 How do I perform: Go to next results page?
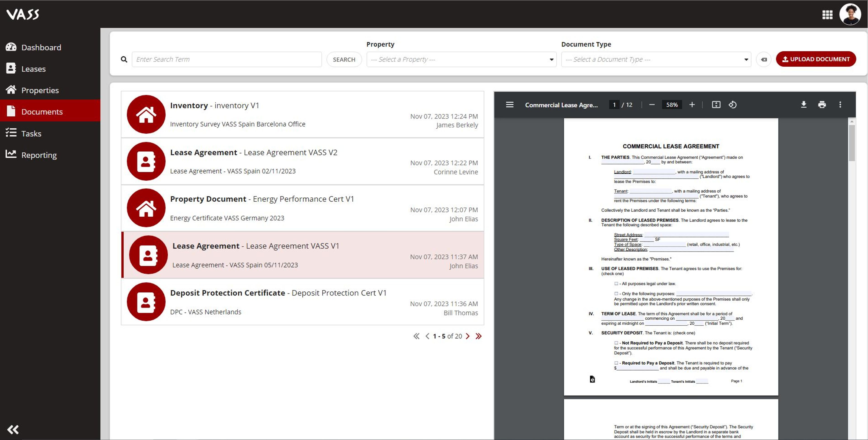pos(468,336)
